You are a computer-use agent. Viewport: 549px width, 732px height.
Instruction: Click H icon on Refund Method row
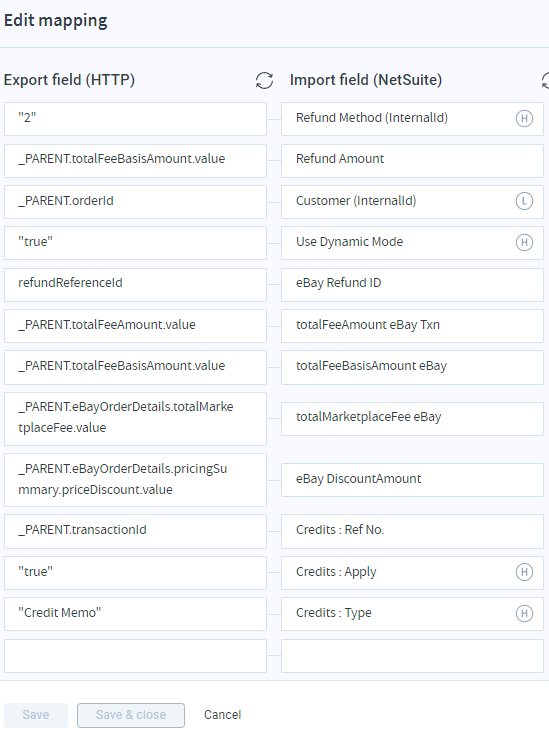click(x=524, y=119)
